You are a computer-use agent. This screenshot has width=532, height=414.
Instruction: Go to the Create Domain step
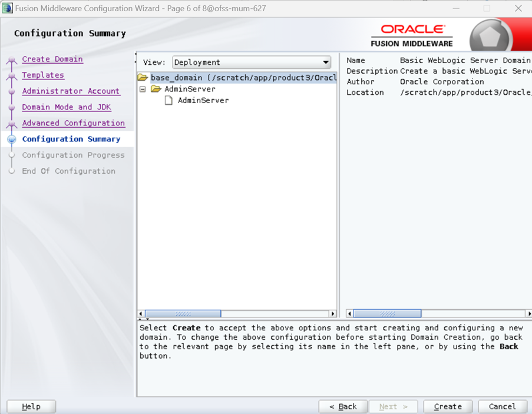pyautogui.click(x=52, y=59)
